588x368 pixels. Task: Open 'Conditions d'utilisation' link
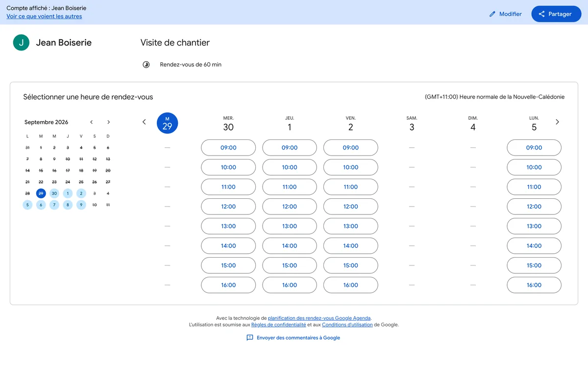coord(347,324)
